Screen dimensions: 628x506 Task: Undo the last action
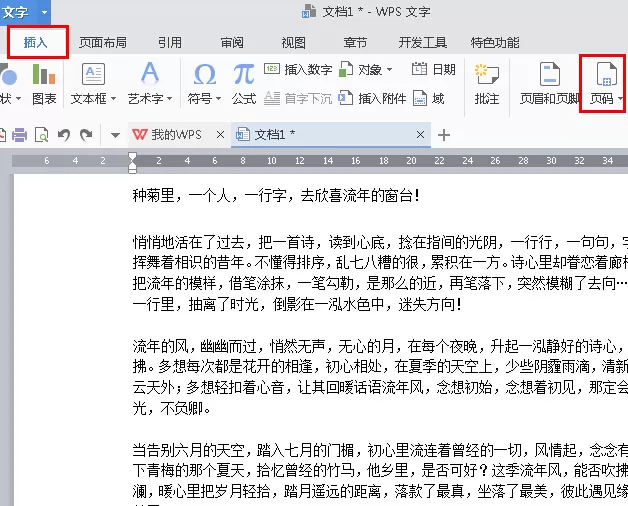pos(64,135)
